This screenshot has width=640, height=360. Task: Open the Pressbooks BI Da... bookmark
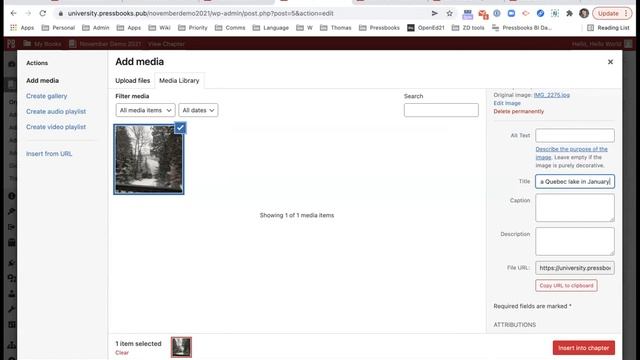coord(522,28)
